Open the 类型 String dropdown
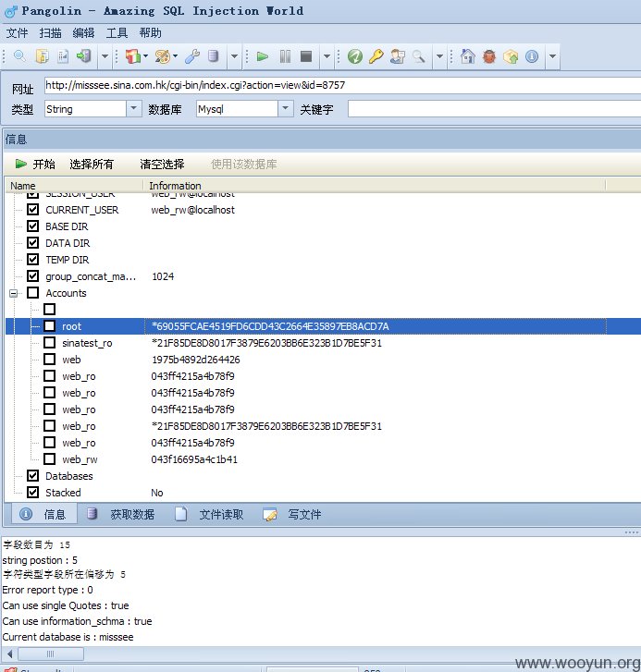641x672 pixels. pyautogui.click(x=134, y=108)
